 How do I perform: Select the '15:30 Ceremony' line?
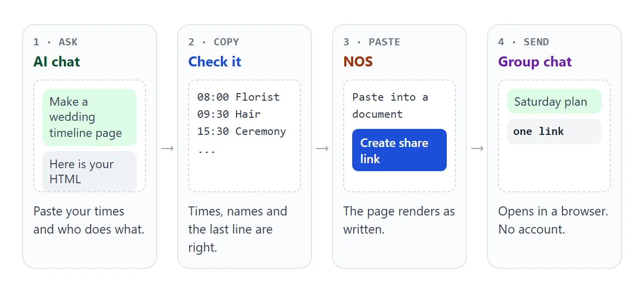(x=242, y=131)
